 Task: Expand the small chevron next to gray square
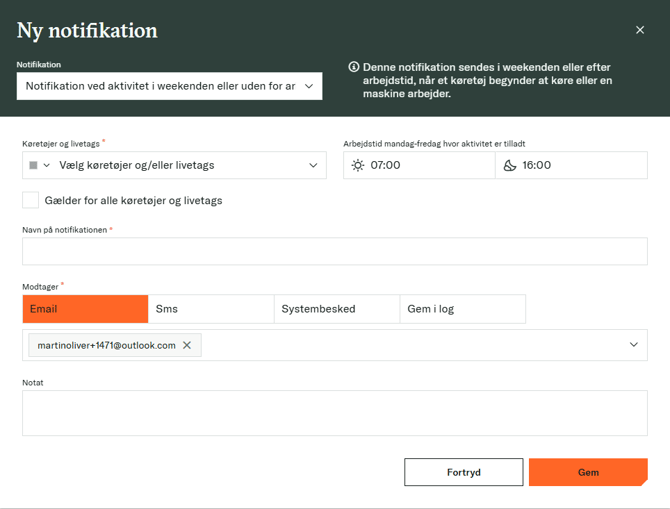(46, 165)
